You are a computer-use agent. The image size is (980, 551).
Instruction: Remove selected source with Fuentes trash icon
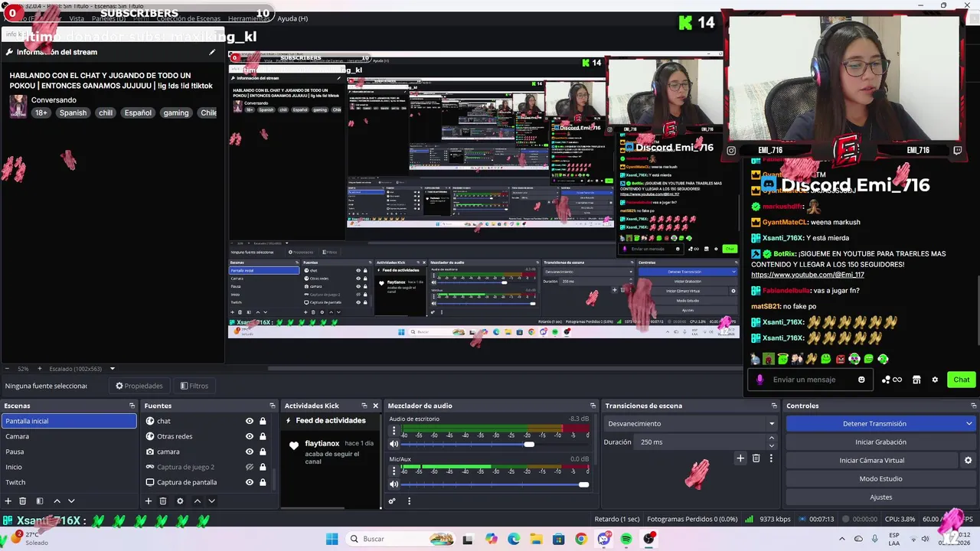pos(163,501)
